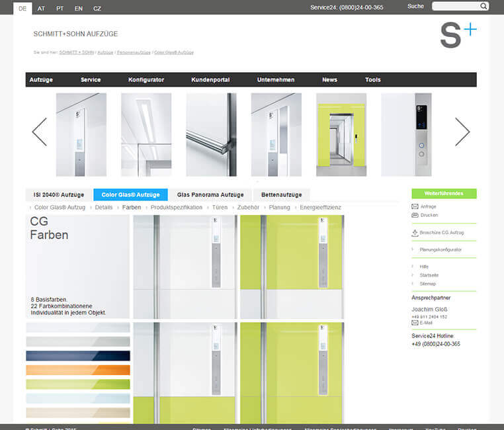Open the Planung sub-page
This screenshot has width=504, height=430.
(279, 207)
